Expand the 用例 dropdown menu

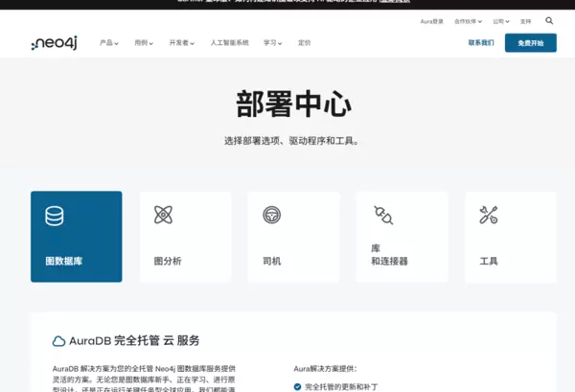(144, 43)
